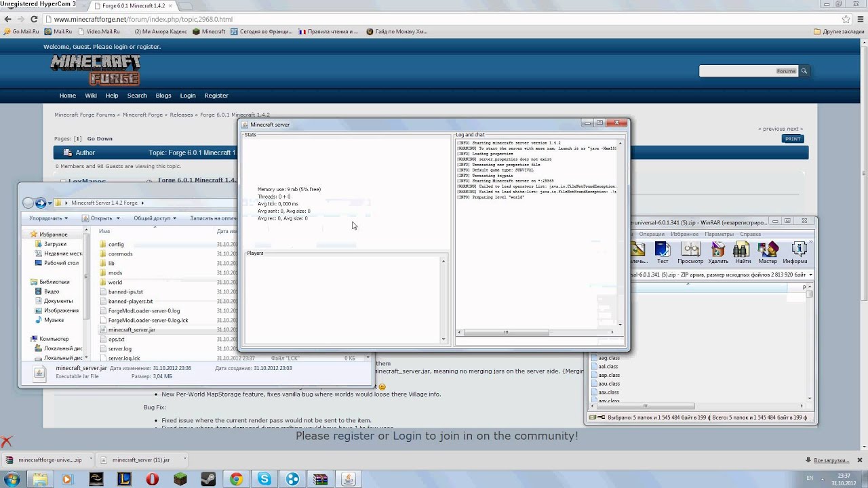The height and width of the screenshot is (488, 868).
Task: Click the browser reload icon
Action: pyautogui.click(x=35, y=20)
